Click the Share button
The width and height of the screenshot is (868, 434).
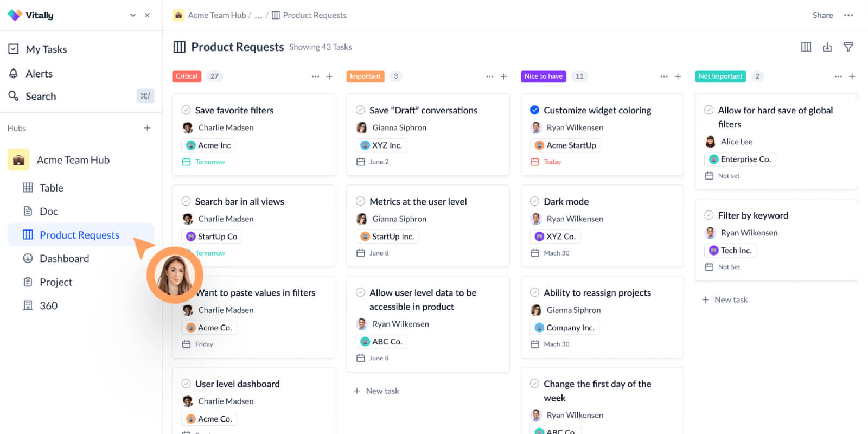tap(822, 15)
